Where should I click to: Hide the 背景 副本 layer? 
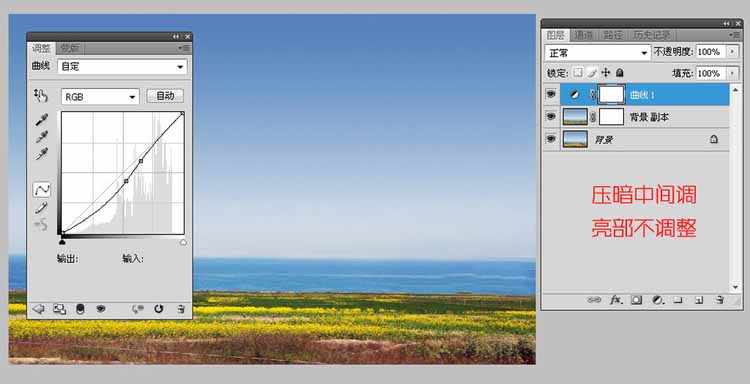coord(551,116)
